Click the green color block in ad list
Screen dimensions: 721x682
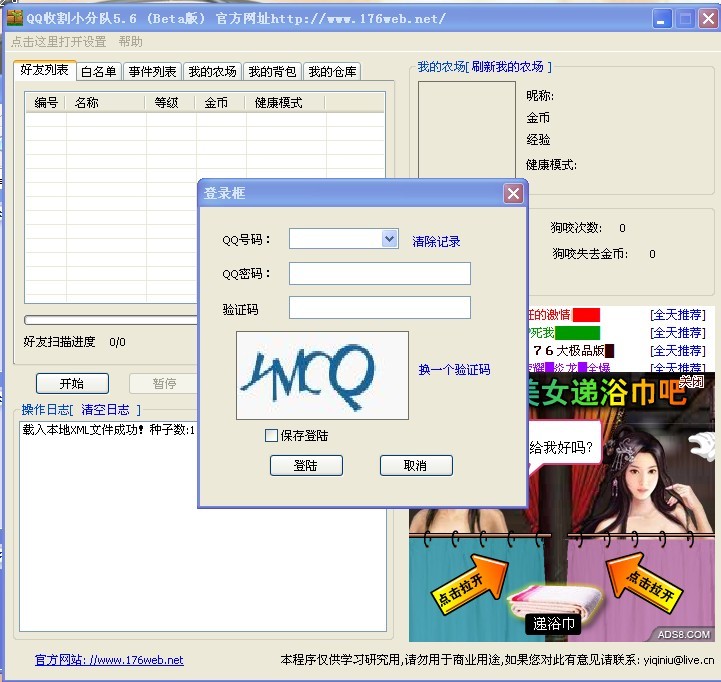point(578,332)
